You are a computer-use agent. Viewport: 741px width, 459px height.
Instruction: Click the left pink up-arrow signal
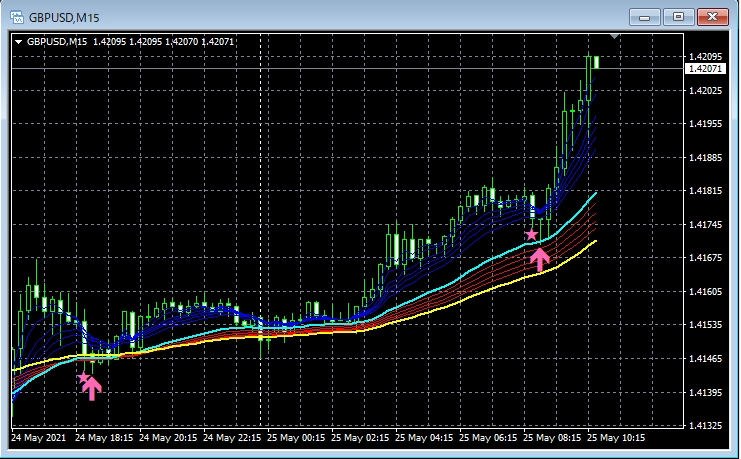(92, 388)
